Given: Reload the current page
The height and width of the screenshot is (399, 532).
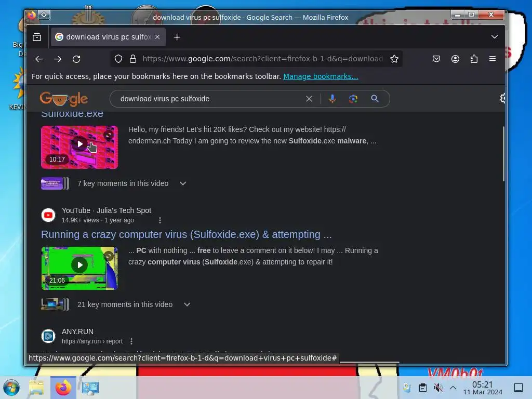Looking at the screenshot, I should [x=76, y=59].
